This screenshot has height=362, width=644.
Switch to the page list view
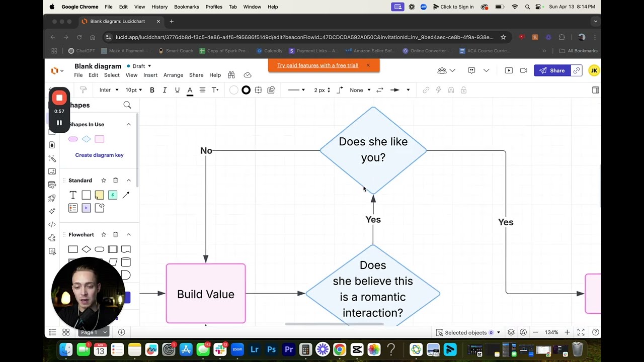tap(52, 332)
